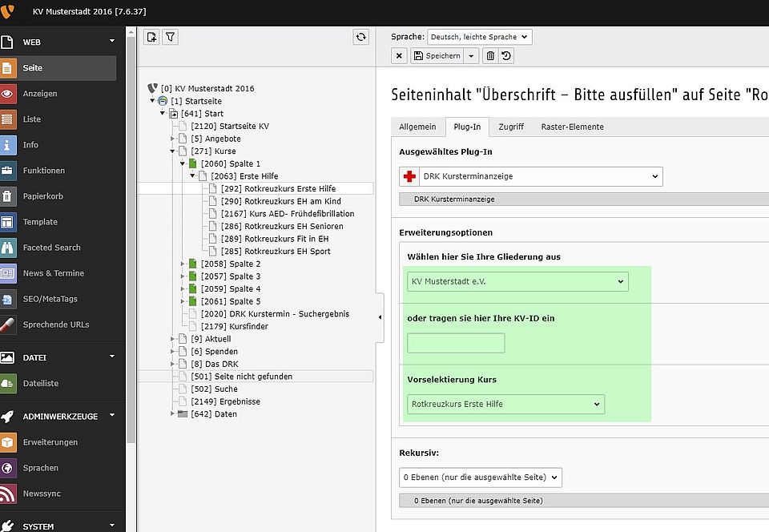Open the Vorselektierung Kurs dropdown
Image resolution: width=769 pixels, height=532 pixels.
click(x=505, y=404)
